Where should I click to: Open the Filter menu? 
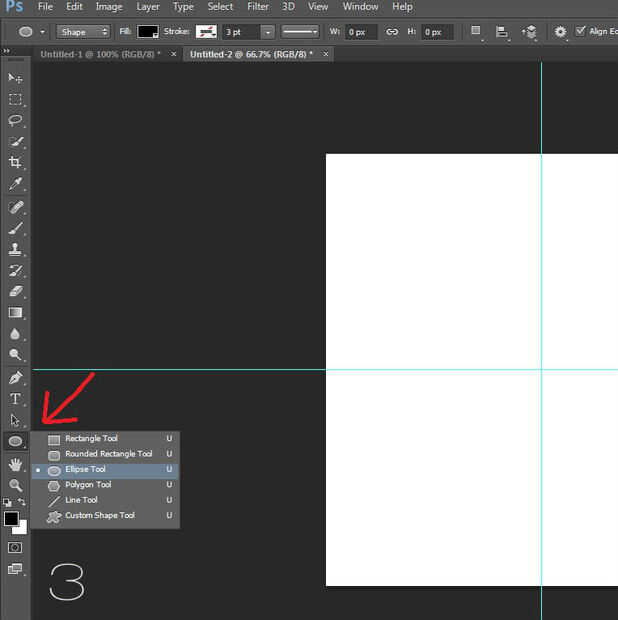[x=258, y=7]
